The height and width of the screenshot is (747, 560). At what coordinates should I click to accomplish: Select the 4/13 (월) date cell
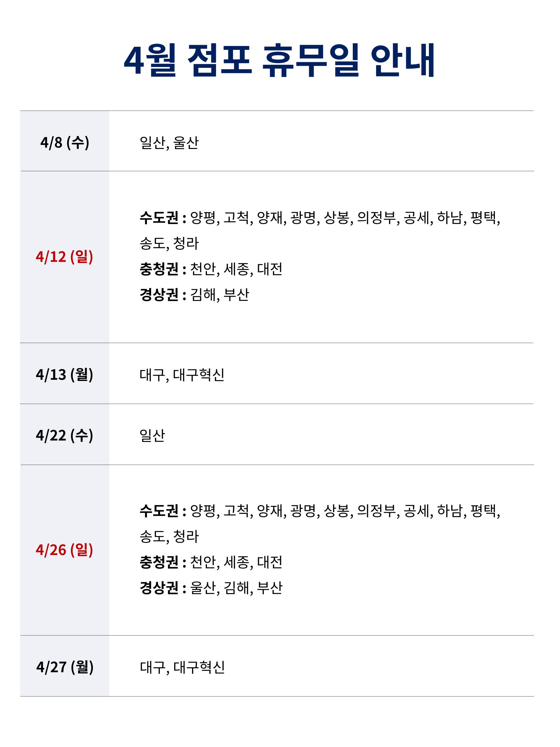coord(64,374)
